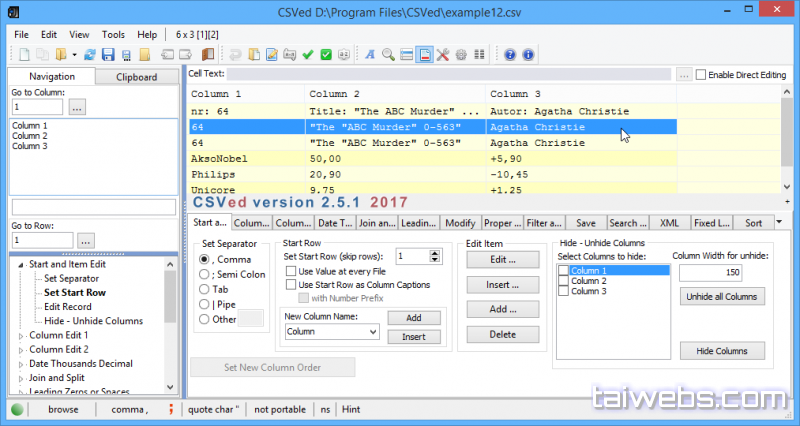Viewport: 800px width, 426px height.
Task: Click the Edit ... button
Action: point(503,260)
